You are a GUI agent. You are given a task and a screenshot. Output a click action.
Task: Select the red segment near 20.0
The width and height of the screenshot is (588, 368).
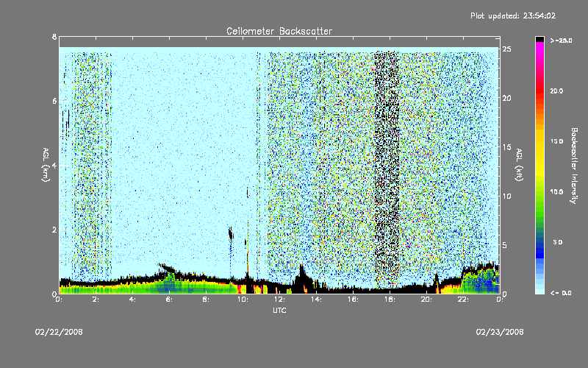(539, 90)
